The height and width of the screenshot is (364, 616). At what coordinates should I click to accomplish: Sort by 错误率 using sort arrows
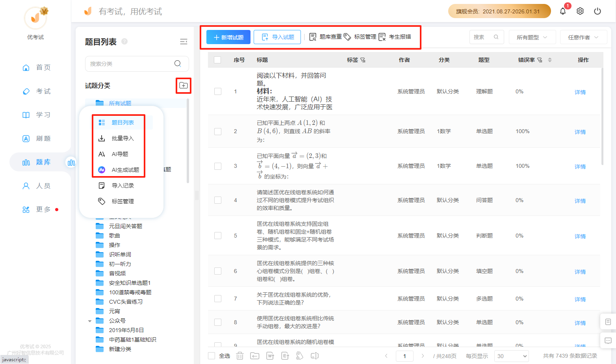tap(550, 60)
